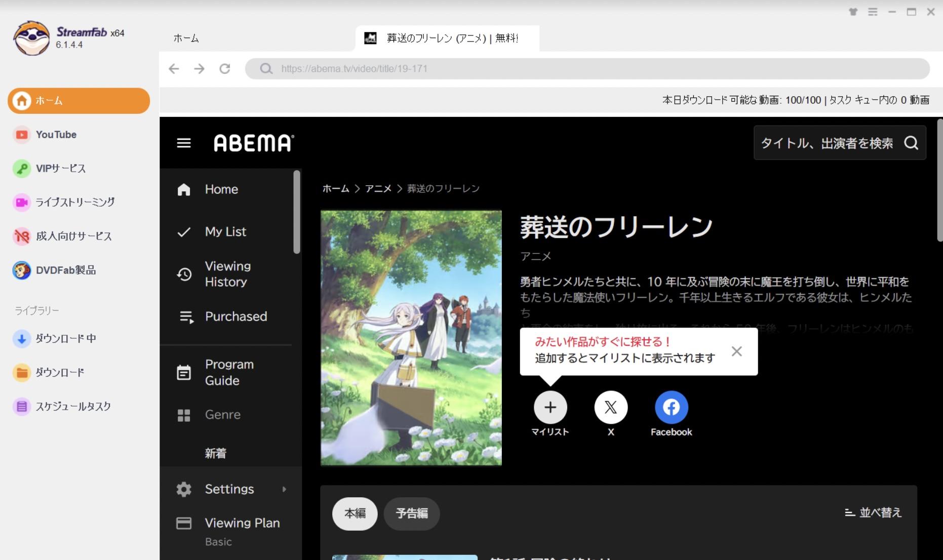Share on X
The height and width of the screenshot is (560, 943).
point(611,408)
